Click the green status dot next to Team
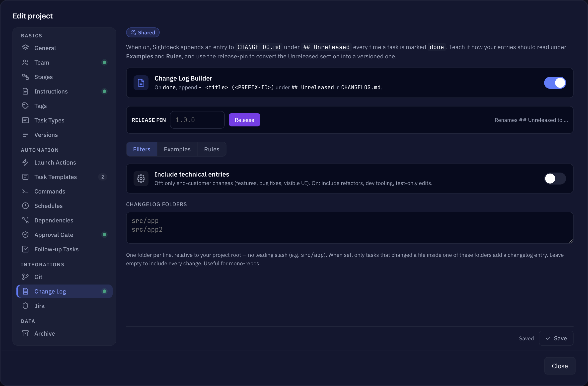Viewport: 588px width, 386px height. (x=104, y=62)
